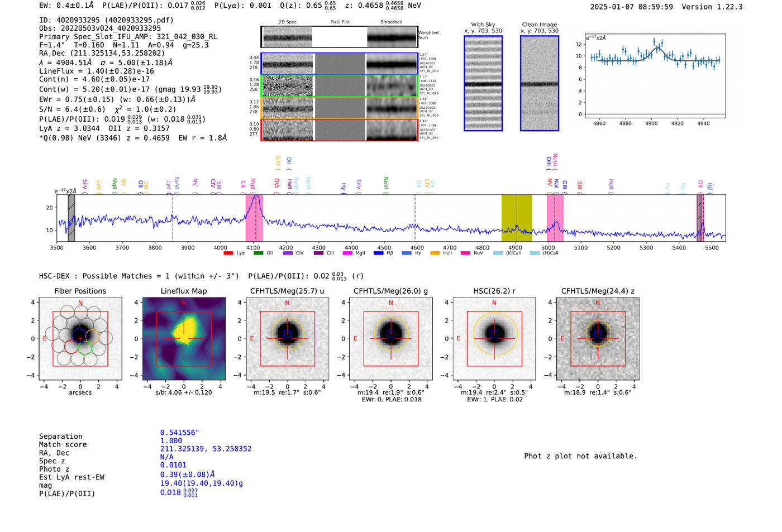Click the ID 4020933295 line
Viewport: 782px width, 532px height.
coord(106,20)
